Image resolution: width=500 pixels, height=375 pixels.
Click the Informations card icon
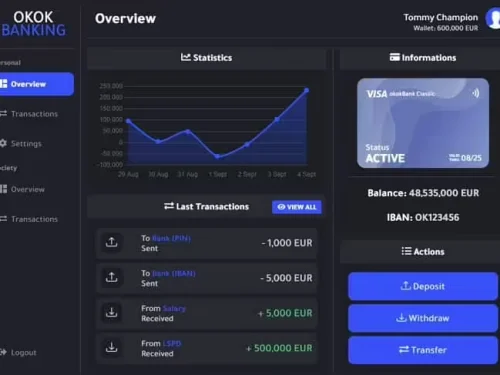pyautogui.click(x=395, y=57)
